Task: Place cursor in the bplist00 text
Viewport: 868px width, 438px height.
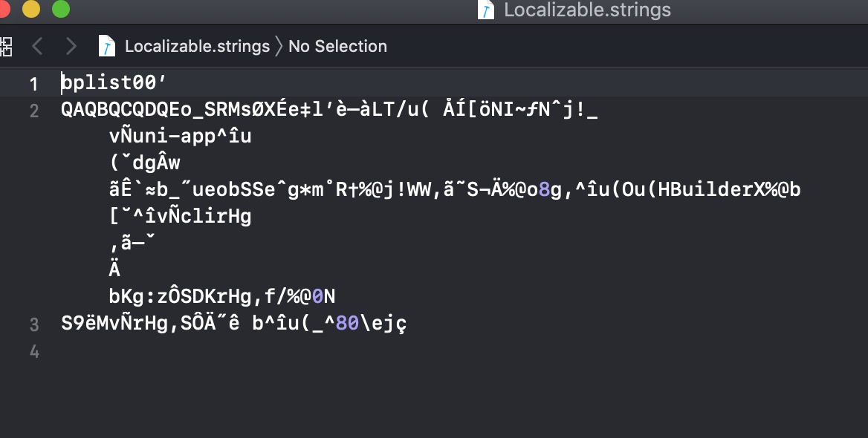Action: click(108, 83)
